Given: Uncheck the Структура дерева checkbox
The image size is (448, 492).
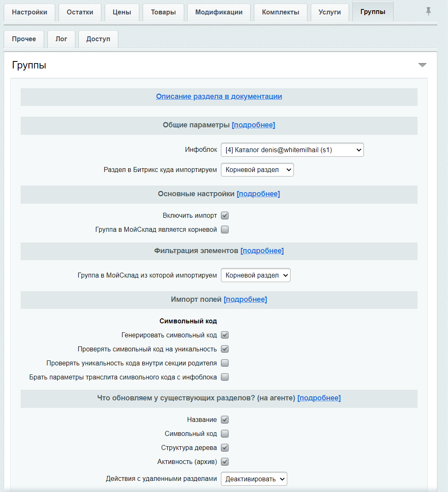Looking at the screenshot, I should pyautogui.click(x=225, y=448).
